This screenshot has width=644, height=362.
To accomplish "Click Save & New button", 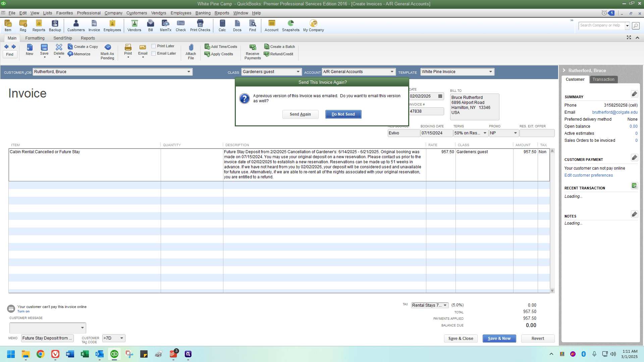I will pyautogui.click(x=499, y=339).
